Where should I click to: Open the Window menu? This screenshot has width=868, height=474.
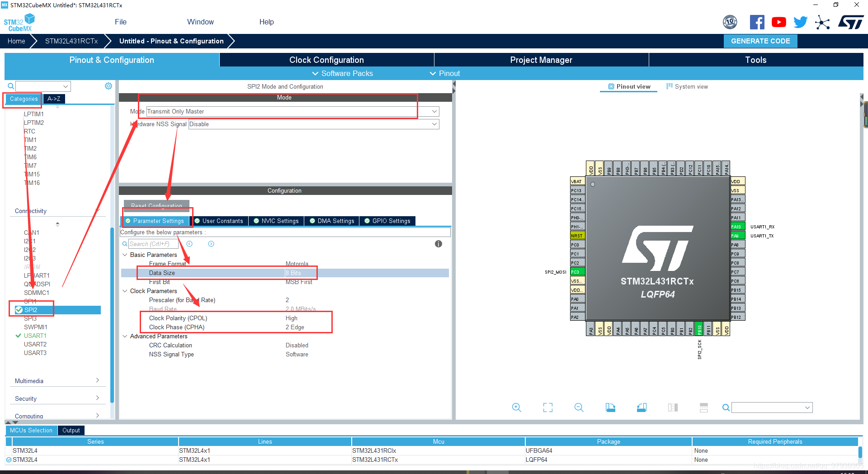200,22
